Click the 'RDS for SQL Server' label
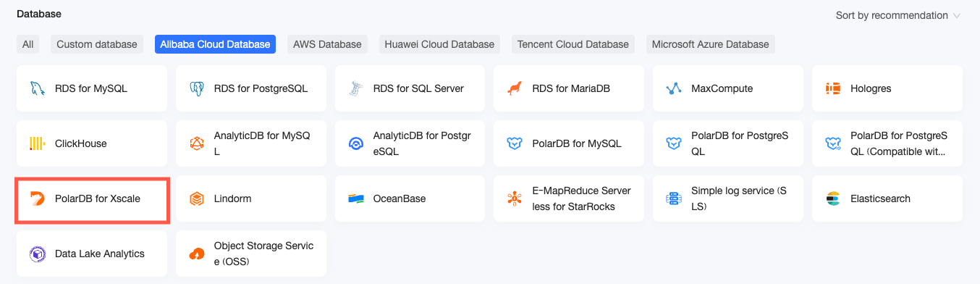Screen dimensions: 980x284 tap(418, 88)
